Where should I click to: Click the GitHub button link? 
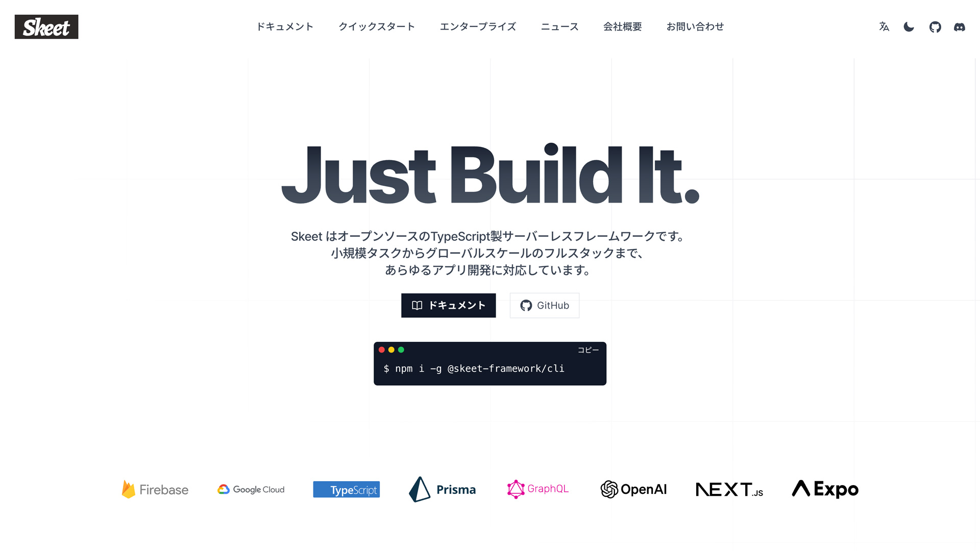pyautogui.click(x=544, y=306)
